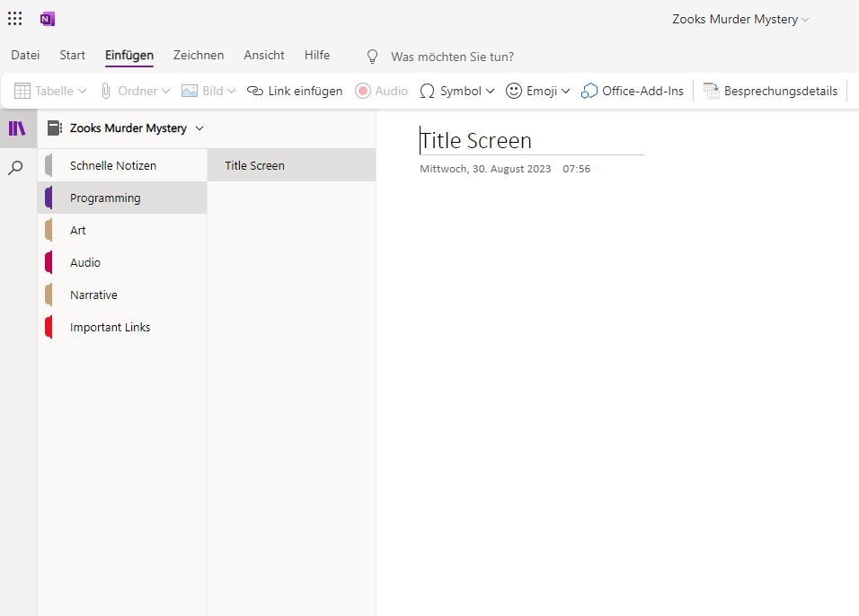Click the purple Programming section tab color
The image size is (859, 616).
point(49,198)
